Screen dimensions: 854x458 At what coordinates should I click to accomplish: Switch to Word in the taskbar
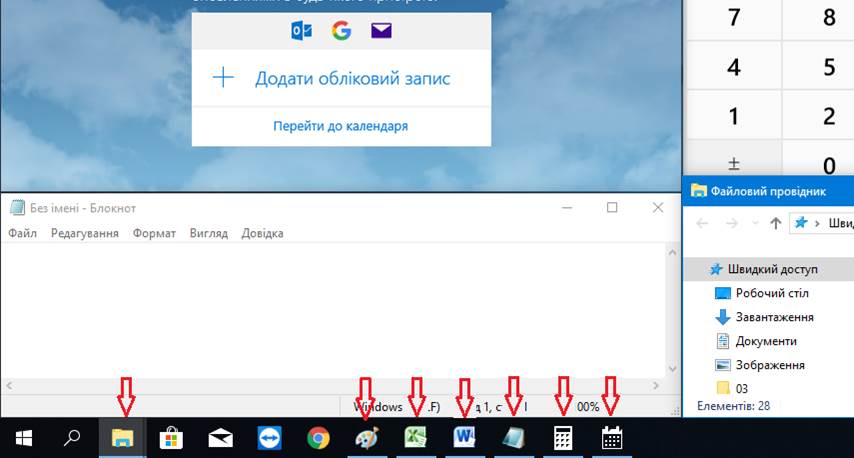[465, 438]
